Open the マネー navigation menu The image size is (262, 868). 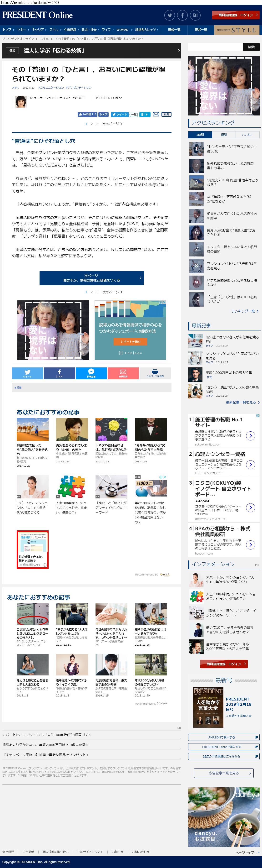tap(21, 30)
